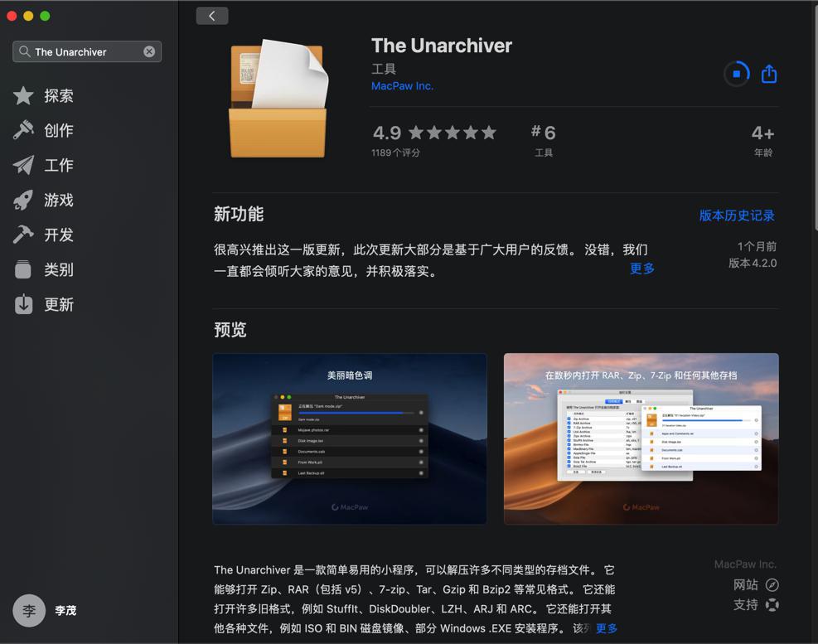Open the 李 account avatar

[x=29, y=610]
